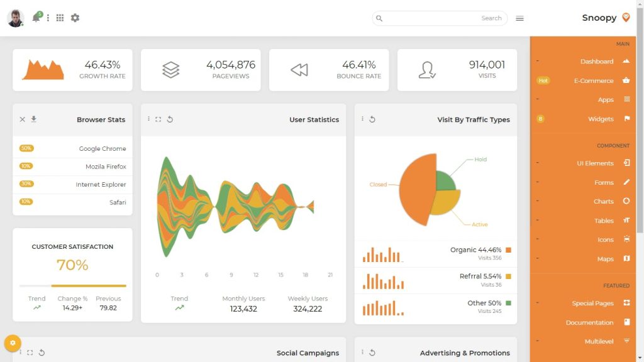644x362 pixels.
Task: Open the floating gear button at bottom left
Action: [x=12, y=343]
